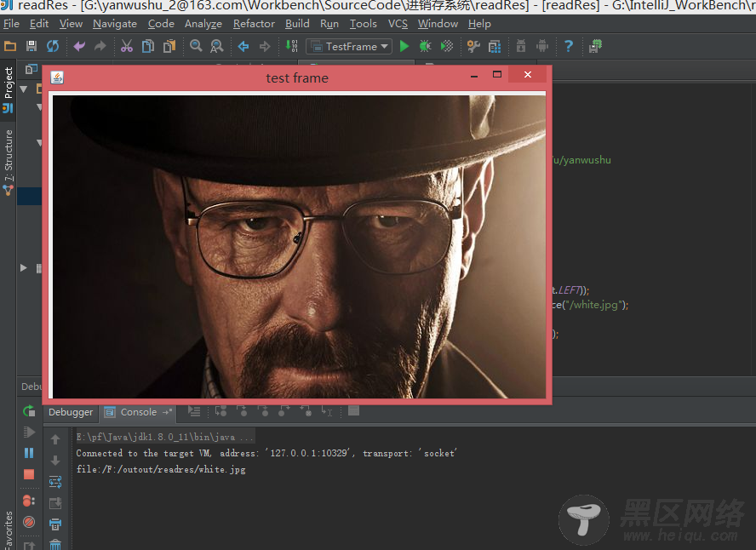756x550 pixels.
Task: Toggle the Project tool window tab
Action: pyautogui.click(x=9, y=89)
